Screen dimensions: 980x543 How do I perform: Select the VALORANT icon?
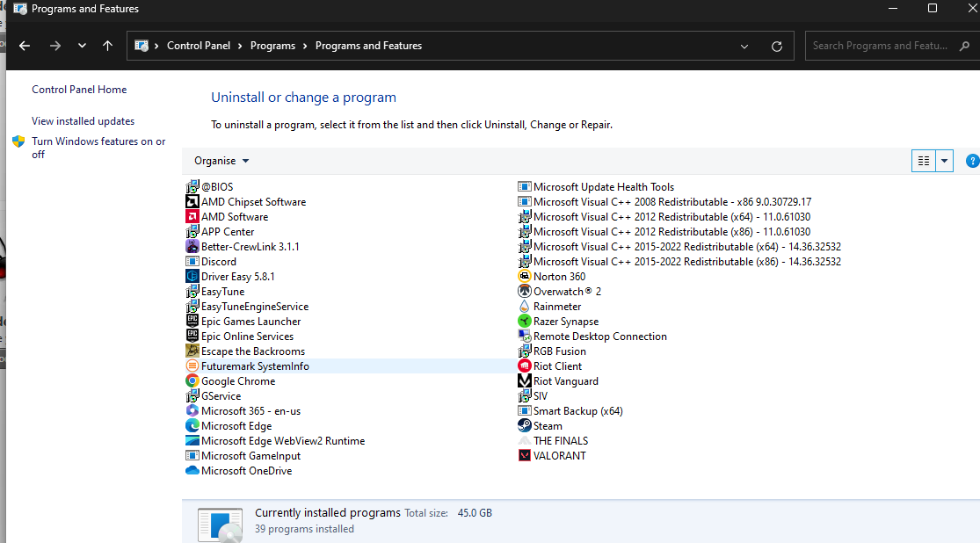[x=525, y=455]
